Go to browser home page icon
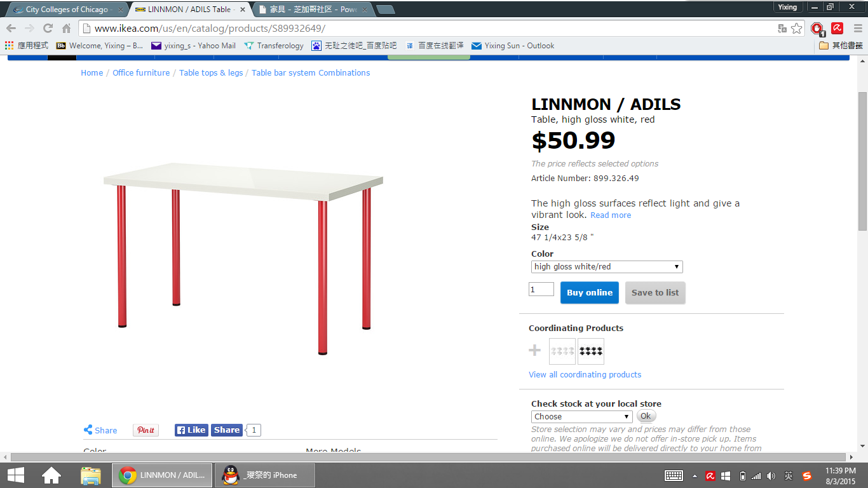 66,28
